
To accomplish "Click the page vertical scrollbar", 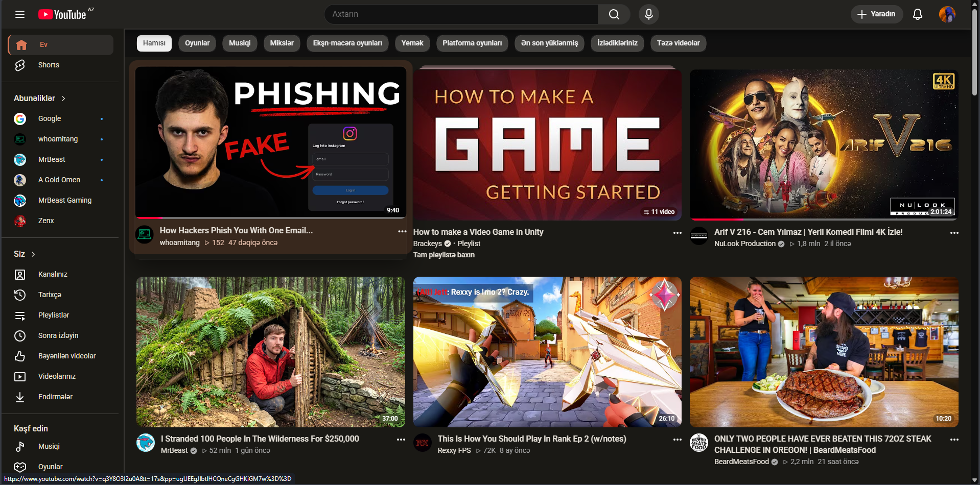I will pos(975,51).
